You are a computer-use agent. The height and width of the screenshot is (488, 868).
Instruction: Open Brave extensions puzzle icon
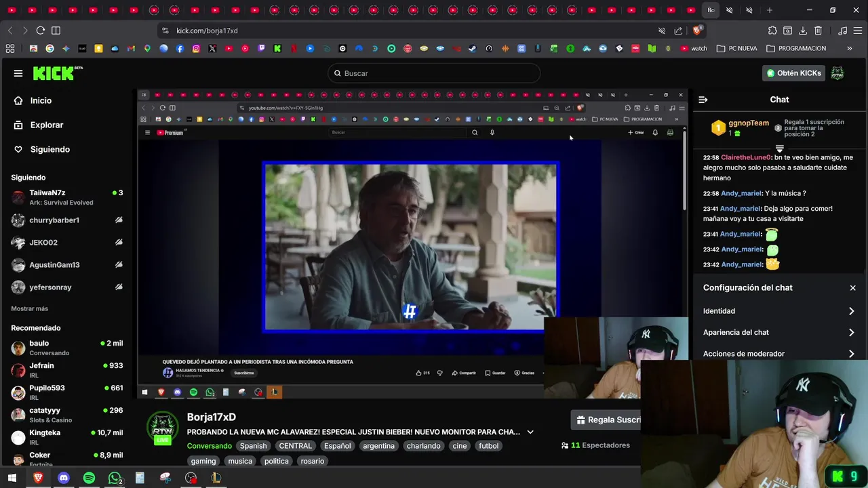coord(772,30)
